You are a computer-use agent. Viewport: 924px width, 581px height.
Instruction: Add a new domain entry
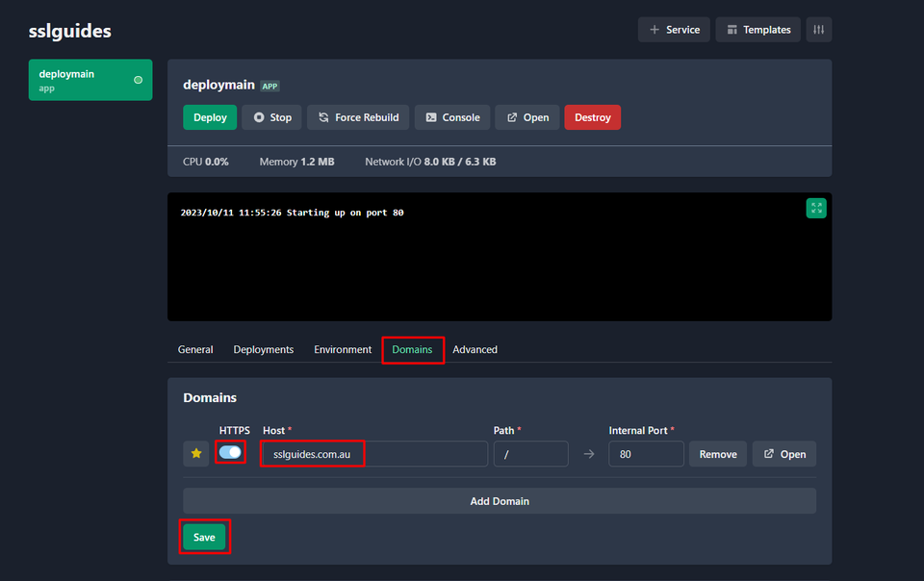(x=499, y=500)
